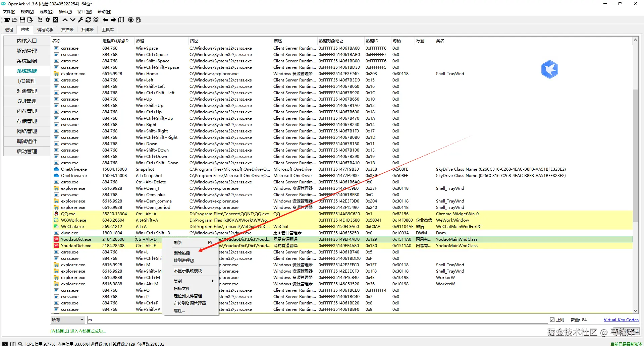Click the beer mug toolbar icon
Screen dimensions: 644x346
coord(139,20)
